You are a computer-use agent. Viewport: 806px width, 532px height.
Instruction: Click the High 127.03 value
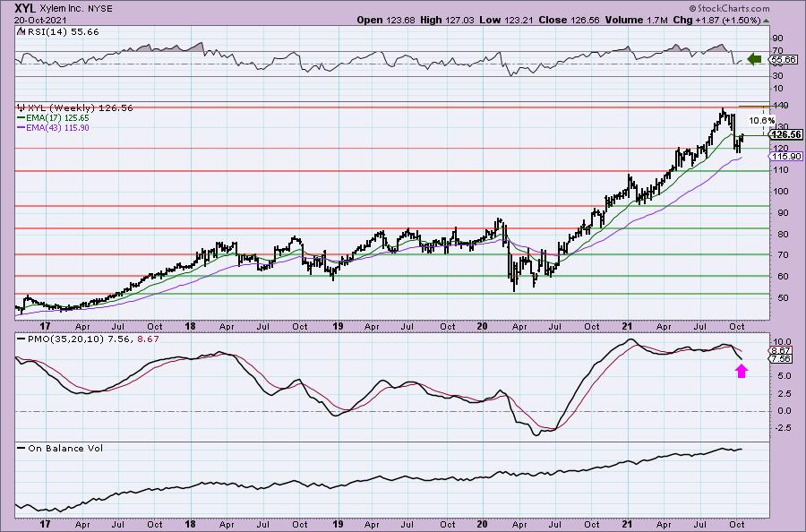[x=447, y=20]
